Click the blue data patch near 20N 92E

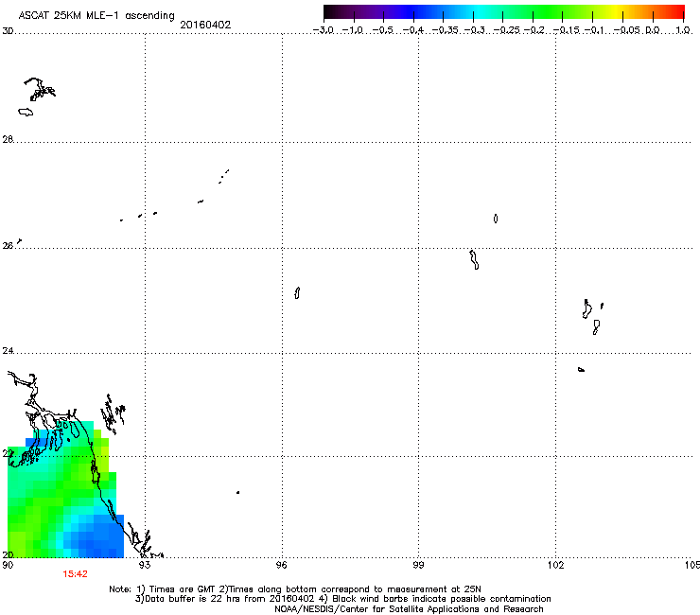coord(96,536)
